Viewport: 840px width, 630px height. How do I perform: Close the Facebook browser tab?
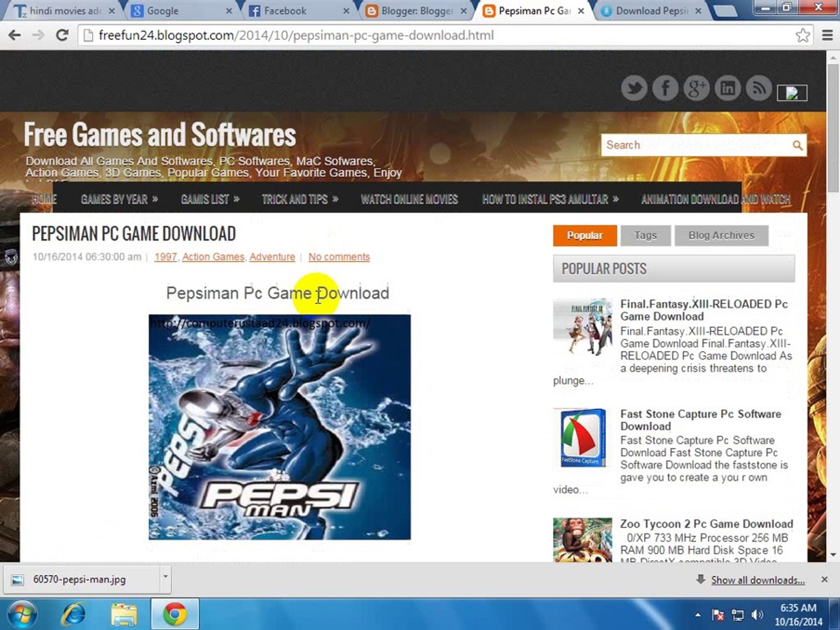[x=346, y=10]
